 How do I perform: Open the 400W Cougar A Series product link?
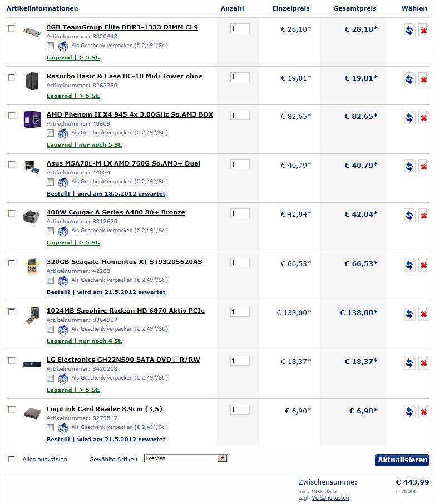(x=116, y=212)
